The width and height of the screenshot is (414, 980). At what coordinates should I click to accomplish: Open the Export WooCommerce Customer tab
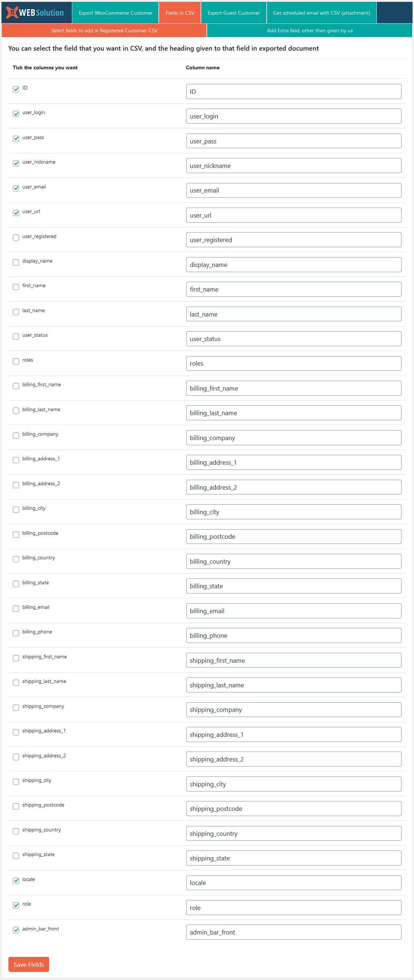click(115, 13)
